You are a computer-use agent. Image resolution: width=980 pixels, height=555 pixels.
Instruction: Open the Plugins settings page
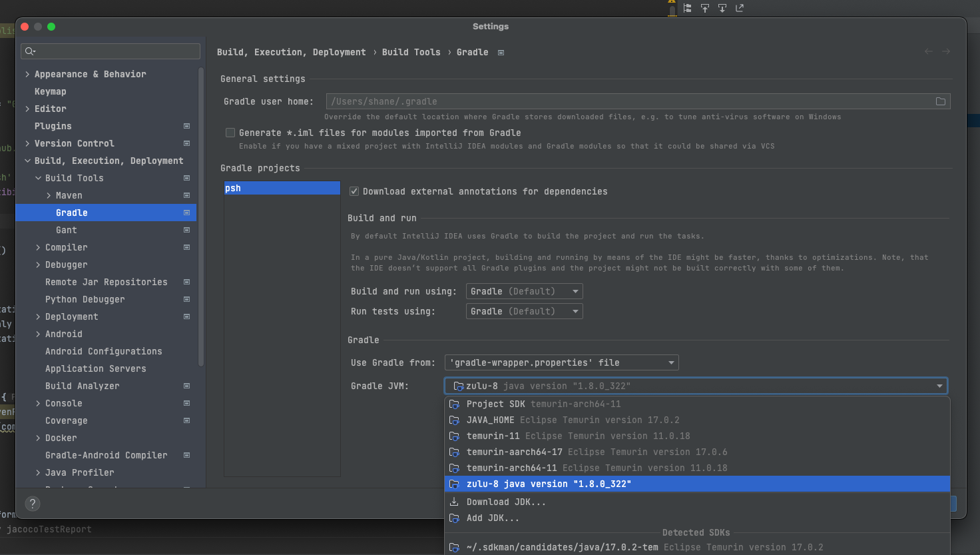point(53,126)
